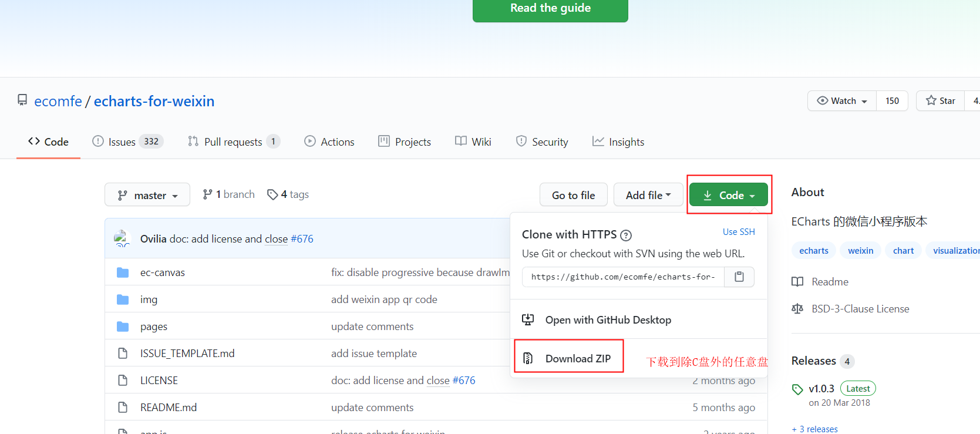Click the weixin topic tag
The height and width of the screenshot is (434, 980).
(861, 251)
